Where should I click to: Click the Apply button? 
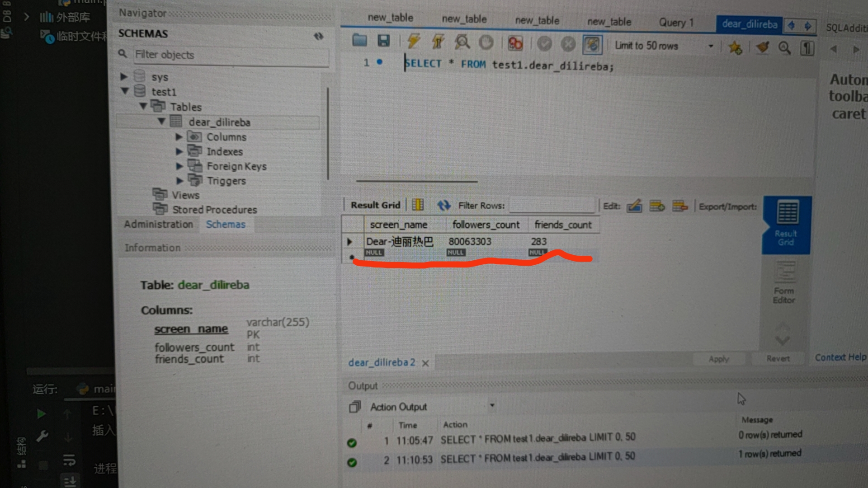pos(718,359)
